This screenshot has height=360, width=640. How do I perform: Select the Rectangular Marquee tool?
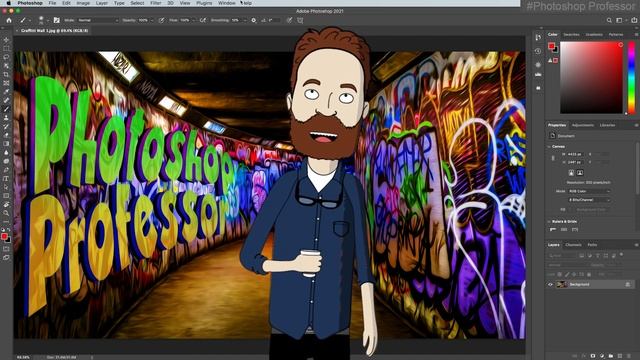(x=6, y=49)
